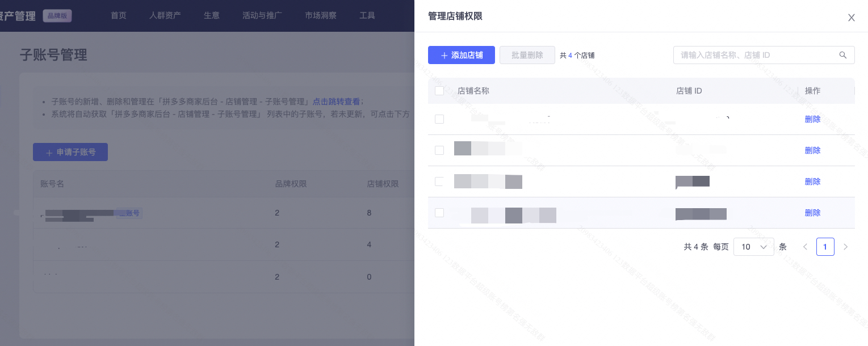The height and width of the screenshot is (346, 868).
Task: Tick the select-all checkbox in the table header
Action: pyautogui.click(x=439, y=91)
